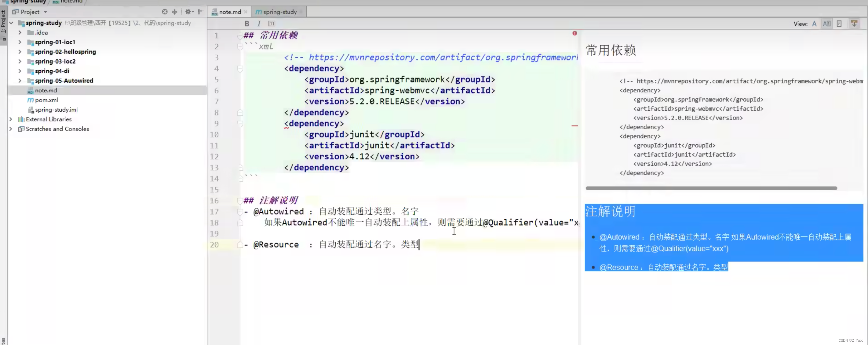The width and height of the screenshot is (868, 345).
Task: Expand the spring-01-ioc1 module
Action: (x=20, y=42)
